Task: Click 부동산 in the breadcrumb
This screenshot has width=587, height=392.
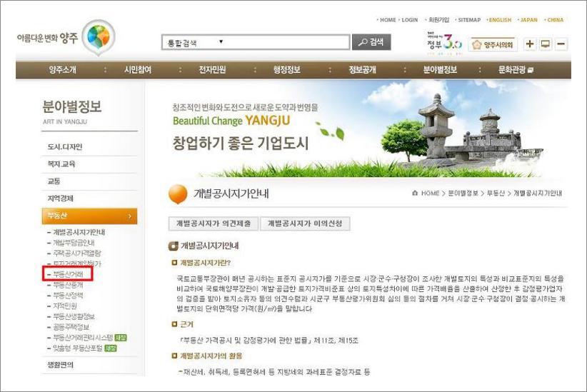Action: 496,194
